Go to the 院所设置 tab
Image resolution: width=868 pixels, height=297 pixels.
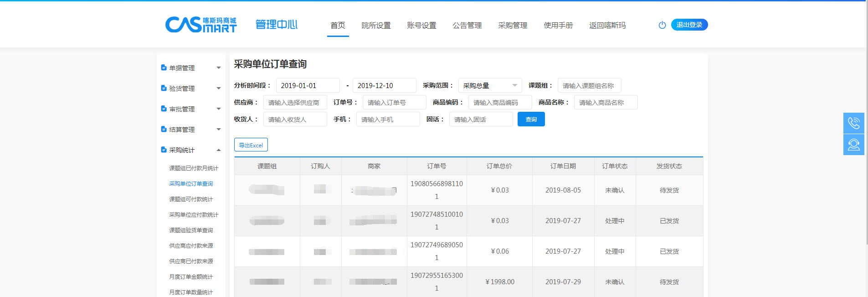376,26
